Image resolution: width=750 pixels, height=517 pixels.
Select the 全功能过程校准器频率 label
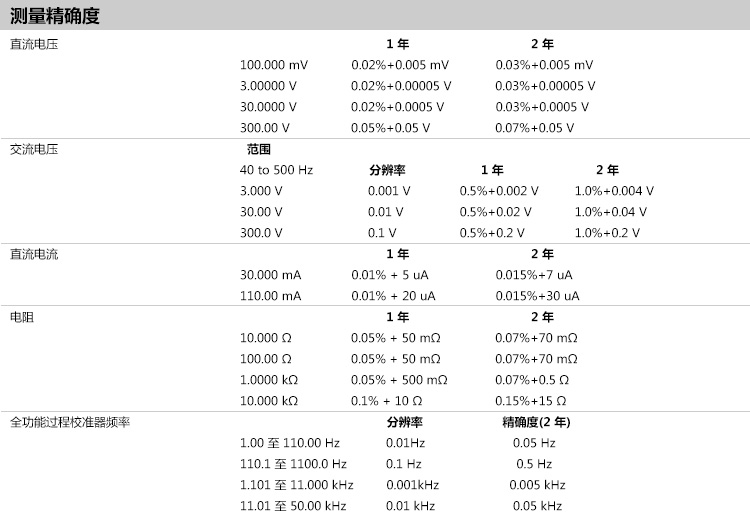70,422
